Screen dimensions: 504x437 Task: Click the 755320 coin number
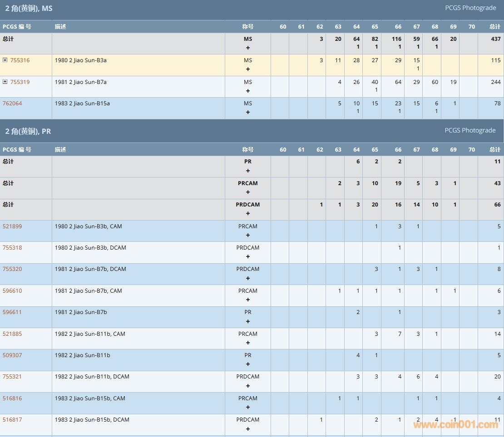(x=12, y=269)
